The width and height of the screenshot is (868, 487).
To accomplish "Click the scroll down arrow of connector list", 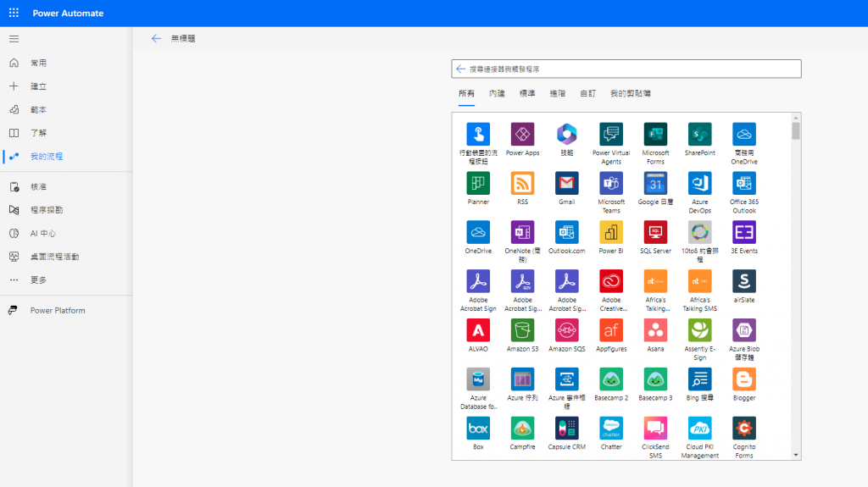I will pyautogui.click(x=795, y=456).
